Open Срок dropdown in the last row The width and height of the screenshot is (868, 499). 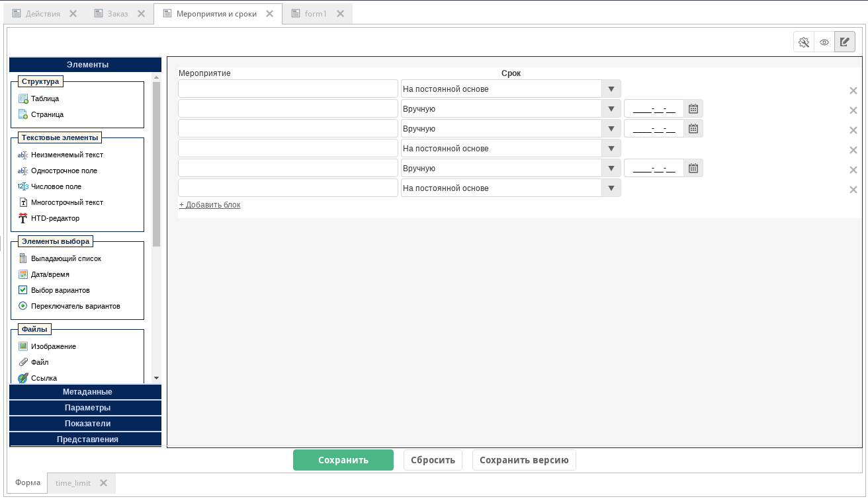pos(611,188)
